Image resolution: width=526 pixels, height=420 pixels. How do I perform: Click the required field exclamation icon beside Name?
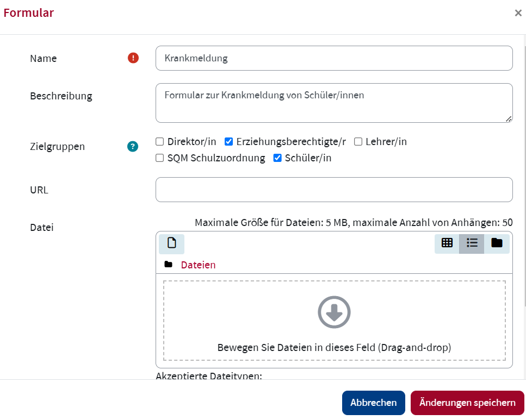133,58
